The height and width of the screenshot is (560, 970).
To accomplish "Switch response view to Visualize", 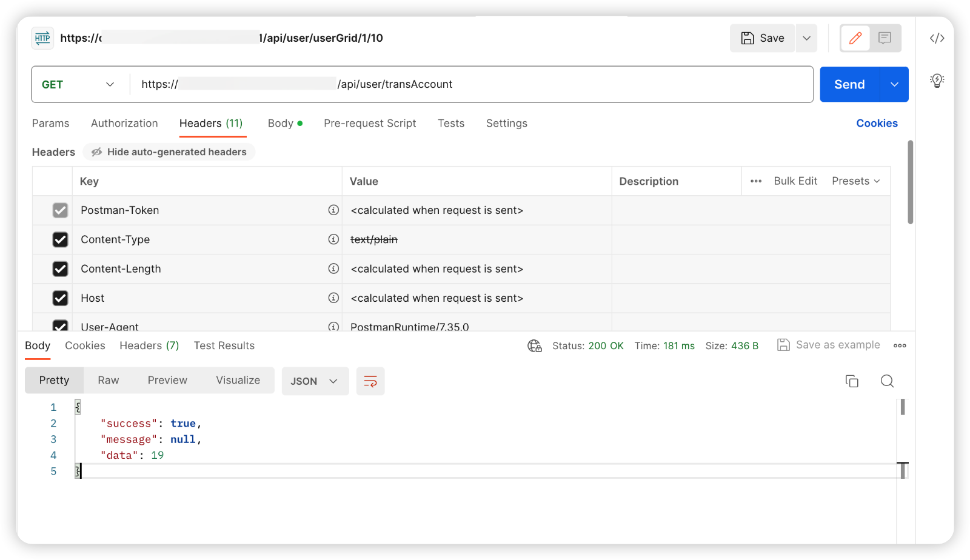I will click(x=238, y=380).
